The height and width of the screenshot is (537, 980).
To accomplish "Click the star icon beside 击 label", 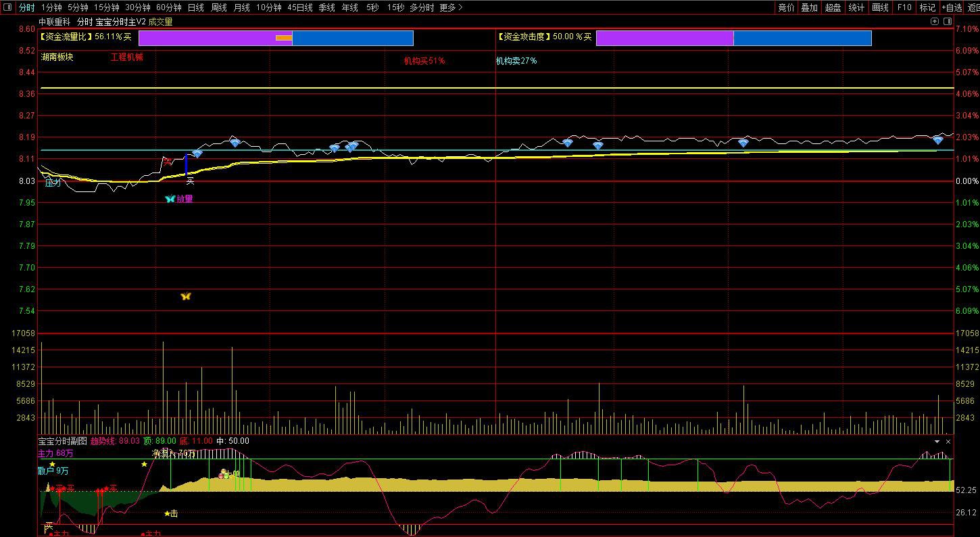I will click(x=167, y=513).
